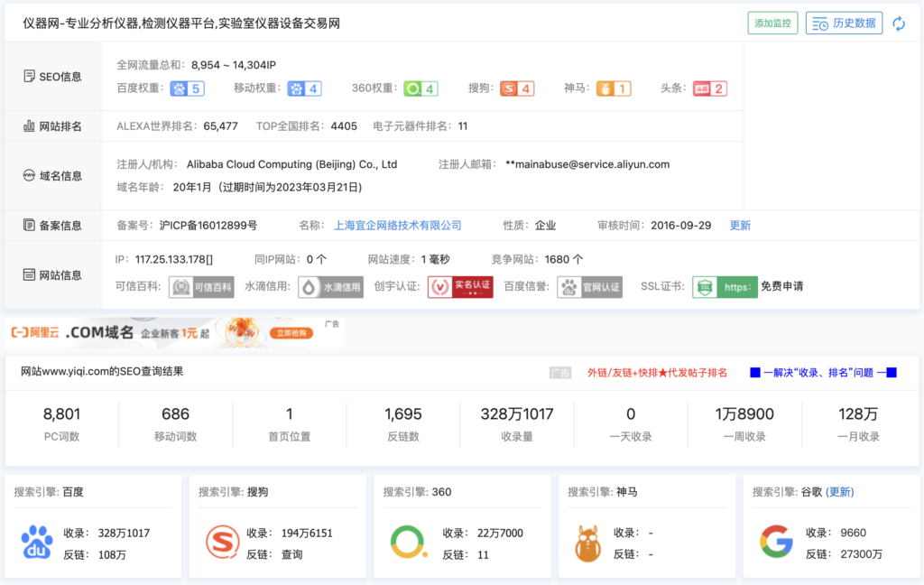
Task: Open 上海宜企网络技术有限公司 company link
Action: point(398,226)
